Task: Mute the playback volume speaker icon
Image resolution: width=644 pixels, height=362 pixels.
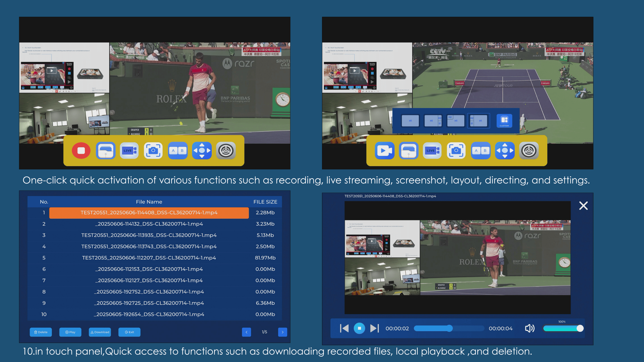Action: tap(530, 328)
